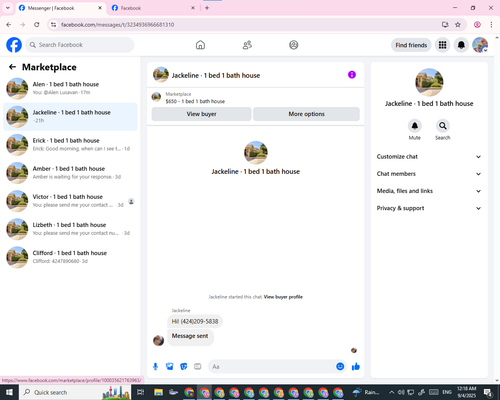This screenshot has height=400, width=500.
Task: Focus the Search Facebook field
Action: 80,45
